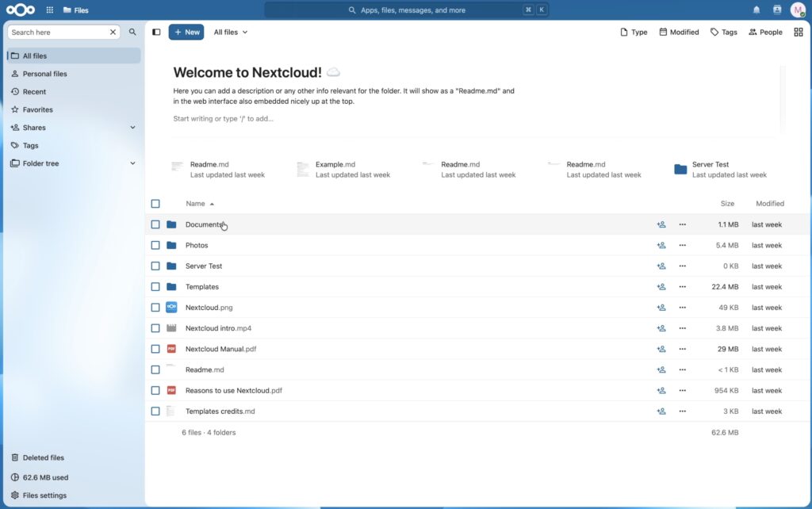Tick the Nextcloud.png checkbox
The width and height of the screenshot is (812, 509).
click(x=155, y=308)
